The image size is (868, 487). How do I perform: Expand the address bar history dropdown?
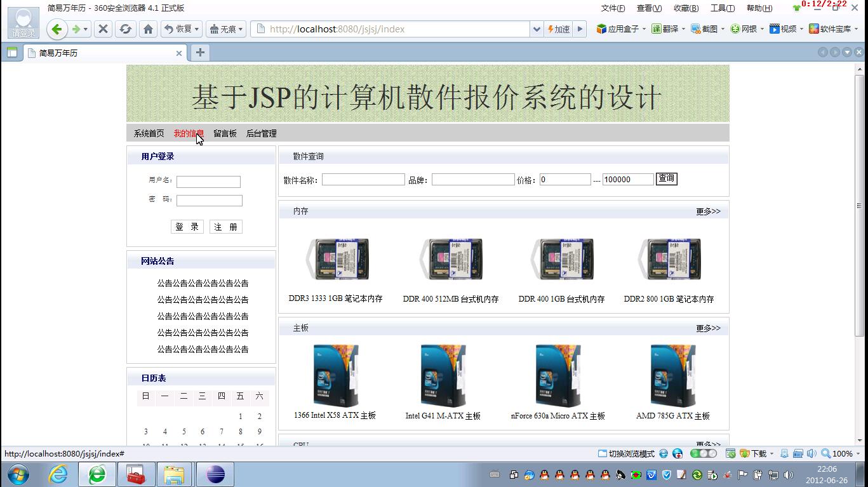[537, 29]
